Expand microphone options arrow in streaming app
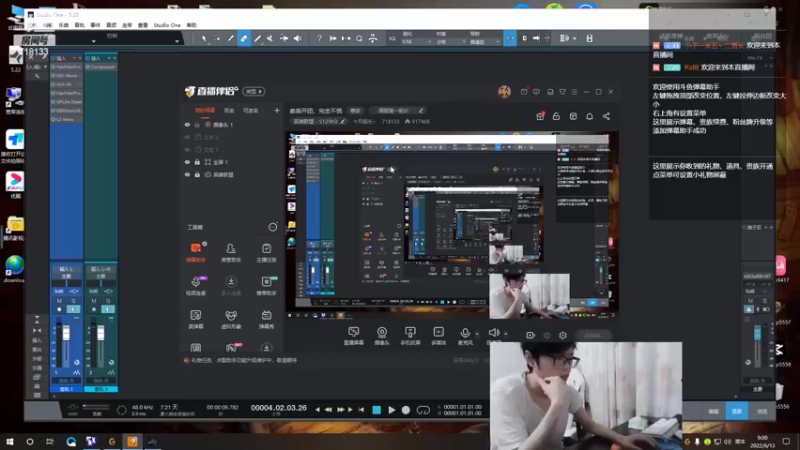Image resolution: width=800 pixels, height=450 pixels. coord(477,334)
